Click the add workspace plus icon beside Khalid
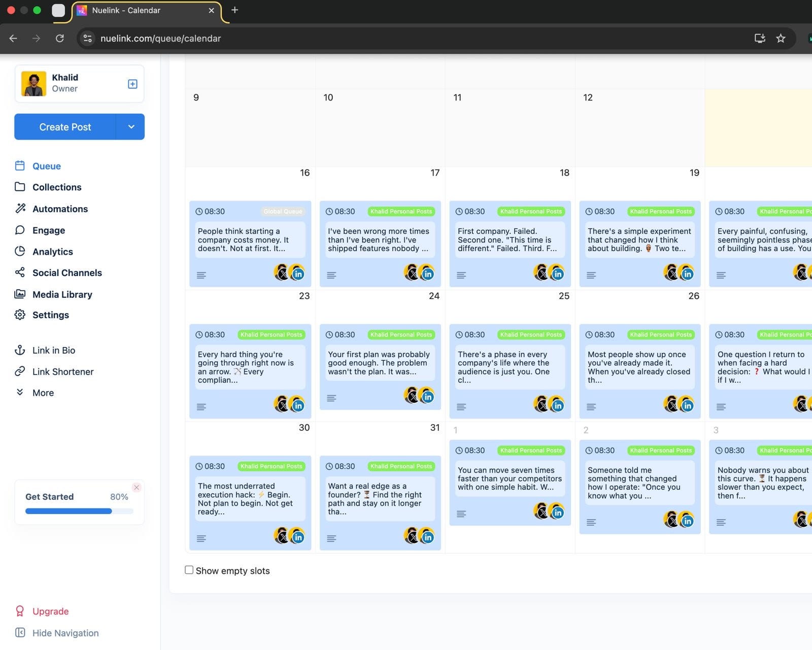The width and height of the screenshot is (812, 650). [132, 84]
